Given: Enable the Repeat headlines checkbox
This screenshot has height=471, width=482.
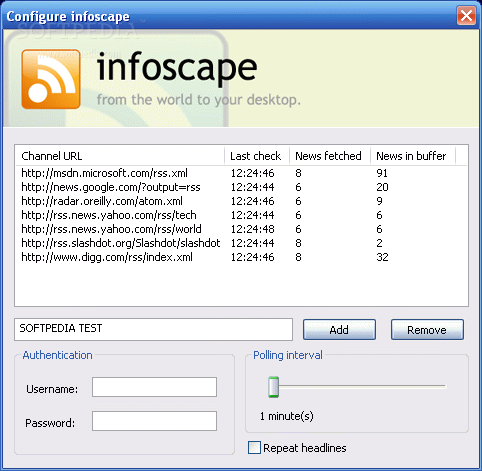Looking at the screenshot, I should pyautogui.click(x=254, y=447).
